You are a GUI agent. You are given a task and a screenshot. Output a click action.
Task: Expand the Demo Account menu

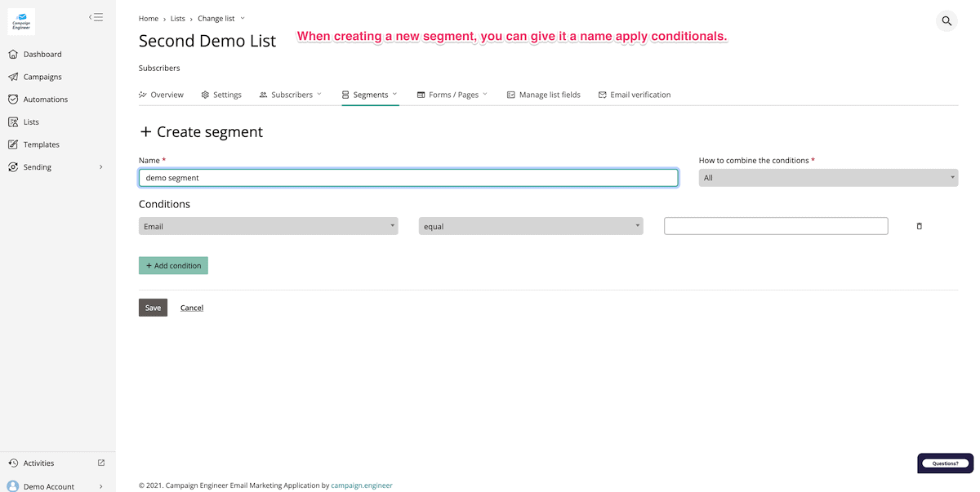pyautogui.click(x=100, y=486)
